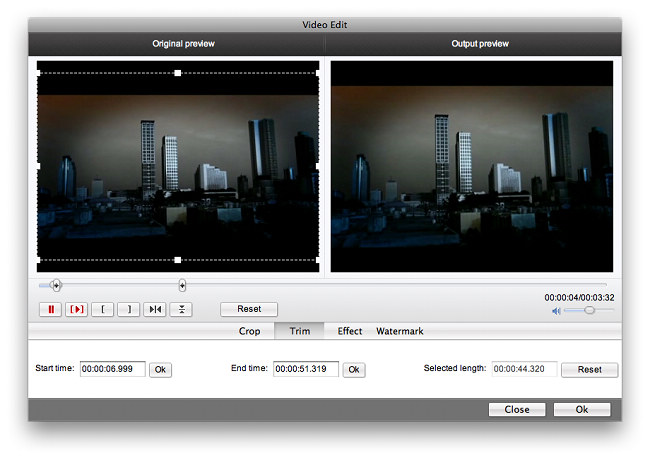Image resolution: width=650 pixels, height=460 pixels.
Task: Click the trim end marker on the timeline
Action: pyautogui.click(x=182, y=285)
